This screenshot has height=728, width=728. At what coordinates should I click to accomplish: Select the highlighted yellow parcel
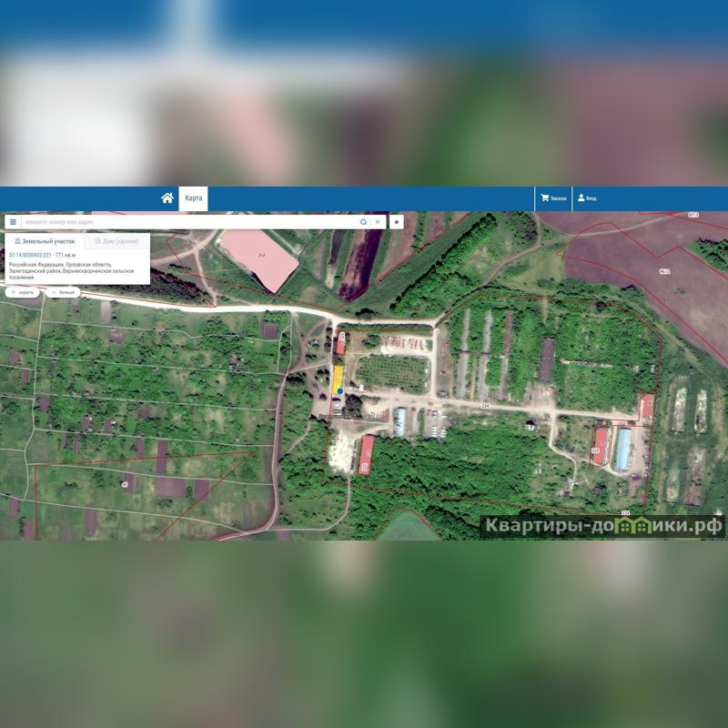click(338, 377)
